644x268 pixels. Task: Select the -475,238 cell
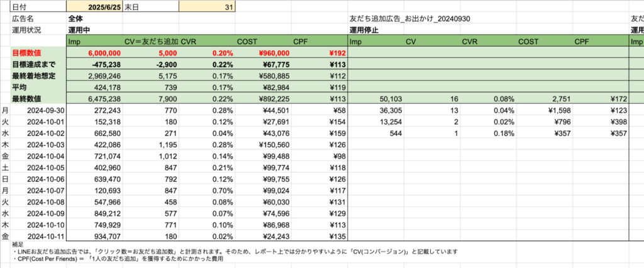click(x=94, y=65)
